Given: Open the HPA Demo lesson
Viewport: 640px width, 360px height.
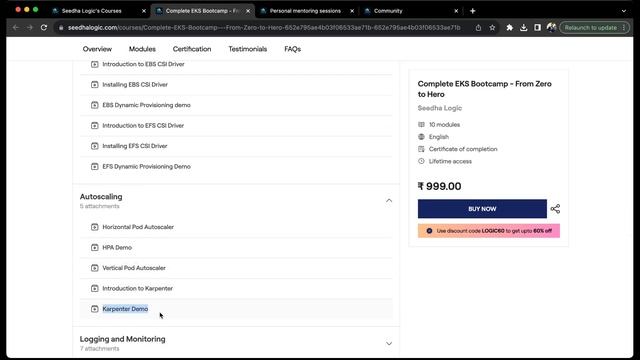Looking at the screenshot, I should [117, 247].
